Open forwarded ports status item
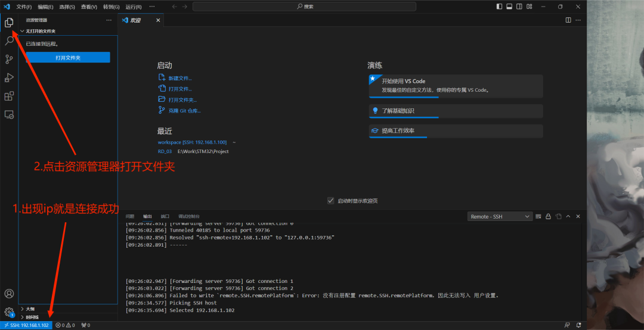 (x=86, y=325)
